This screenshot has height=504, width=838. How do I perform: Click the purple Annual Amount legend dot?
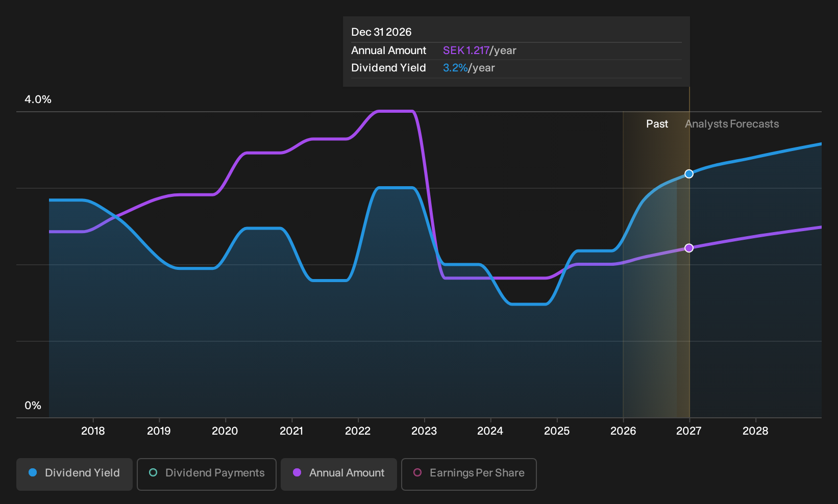click(x=297, y=472)
